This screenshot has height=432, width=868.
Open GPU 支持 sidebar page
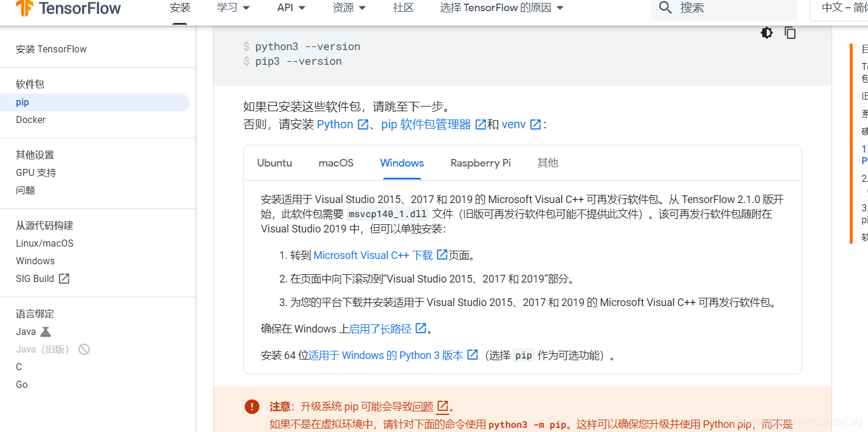[36, 172]
